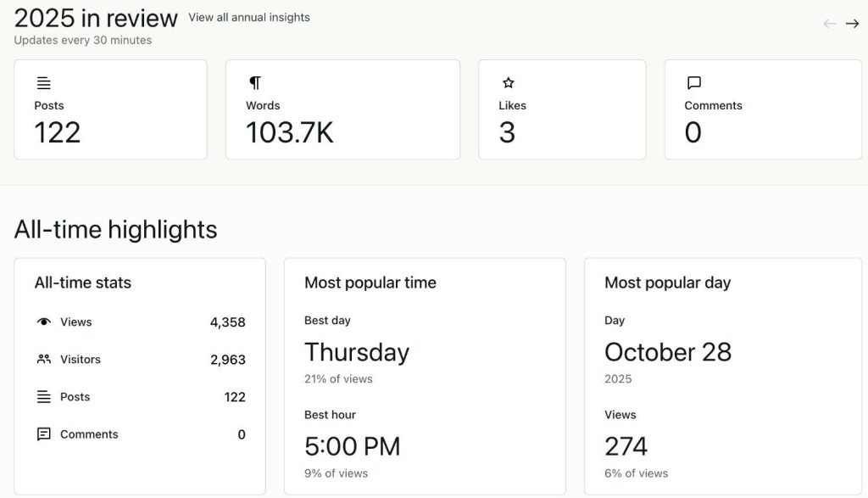Click the Visitors people icon
This screenshot has height=498, width=868.
click(x=44, y=360)
